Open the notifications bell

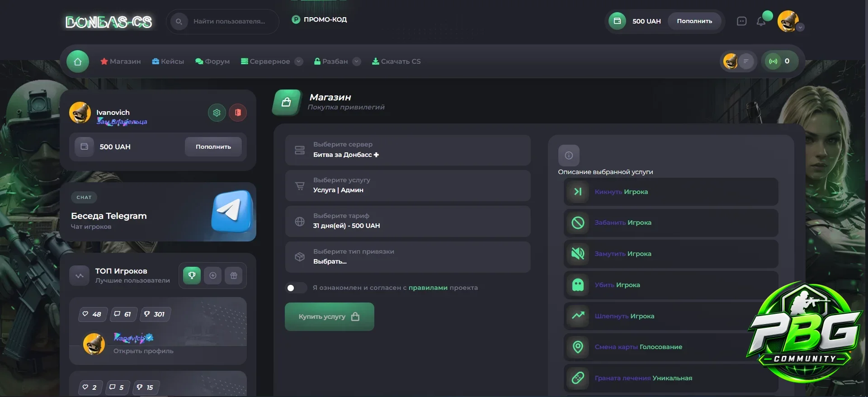coord(761,21)
